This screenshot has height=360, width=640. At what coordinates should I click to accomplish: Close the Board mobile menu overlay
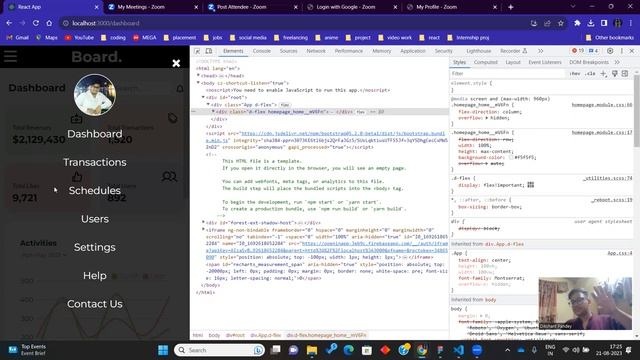(176, 63)
